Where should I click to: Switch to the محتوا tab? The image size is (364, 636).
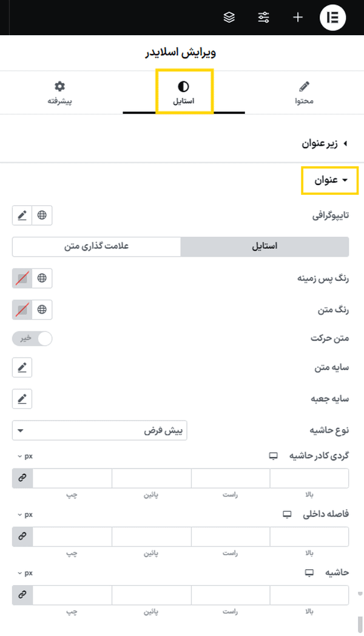tap(305, 91)
